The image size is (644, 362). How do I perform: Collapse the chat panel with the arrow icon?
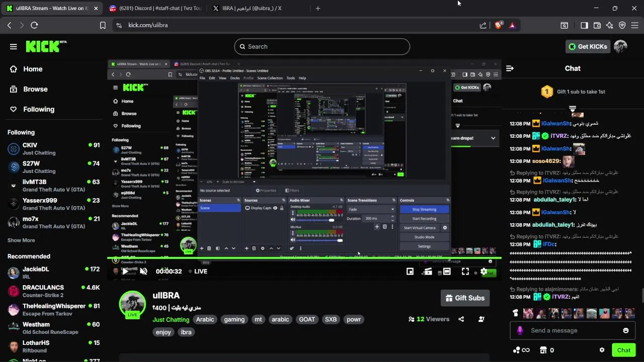click(510, 68)
